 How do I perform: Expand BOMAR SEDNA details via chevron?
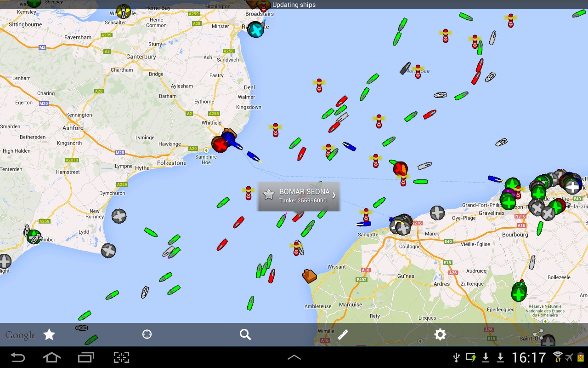(334, 195)
